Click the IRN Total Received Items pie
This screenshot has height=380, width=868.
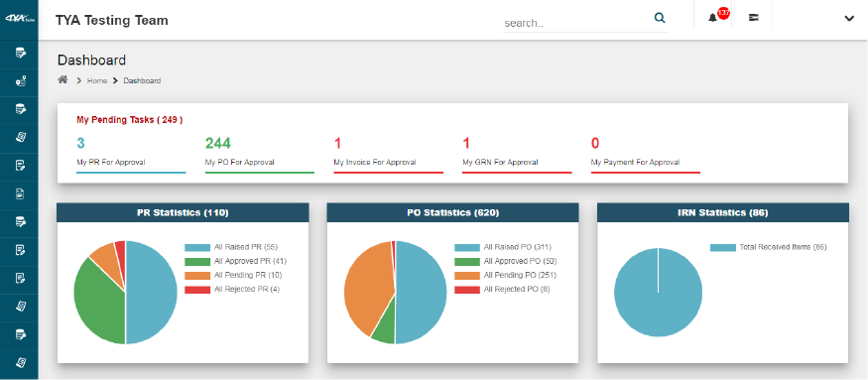click(659, 292)
